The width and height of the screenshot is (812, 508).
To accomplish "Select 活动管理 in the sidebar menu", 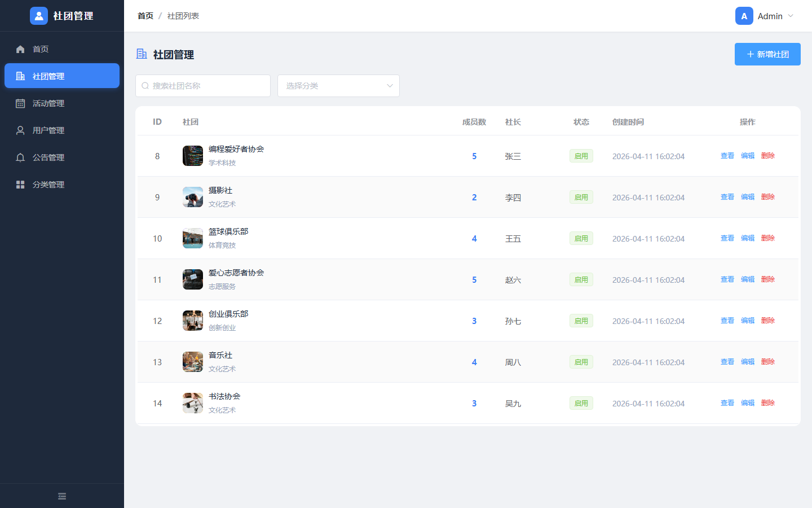I will point(62,103).
